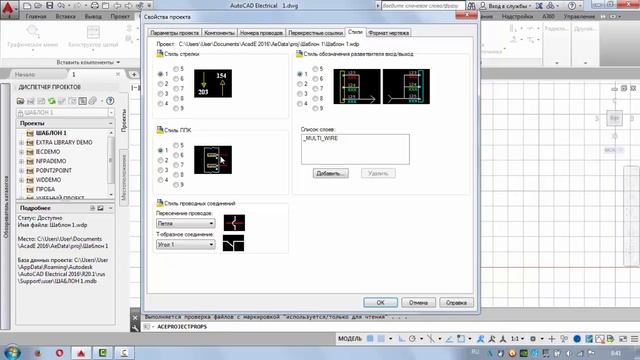Click the close X icon left of command line
The height and width of the screenshot is (360, 640).
(x=135, y=317)
